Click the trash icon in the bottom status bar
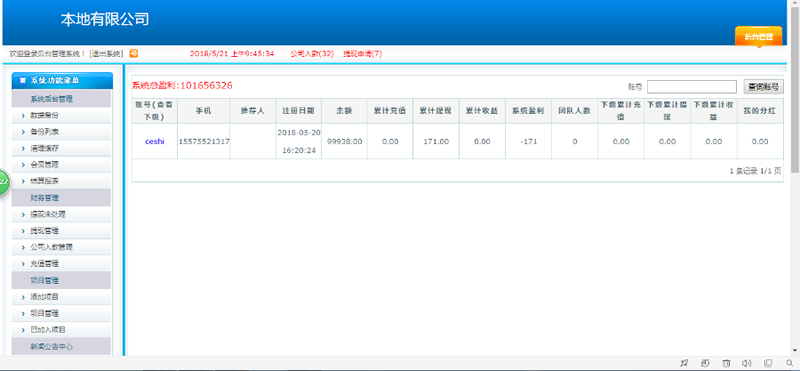The image size is (800, 371). (x=726, y=363)
